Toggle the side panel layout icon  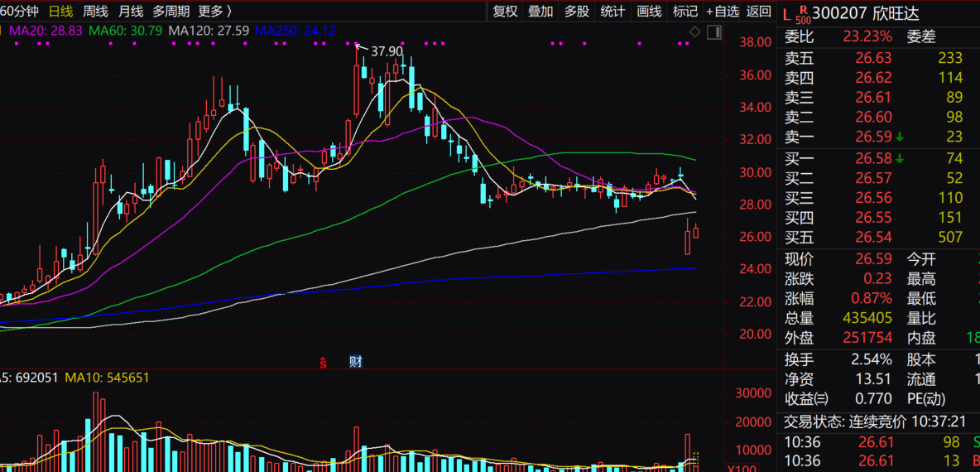tap(713, 31)
